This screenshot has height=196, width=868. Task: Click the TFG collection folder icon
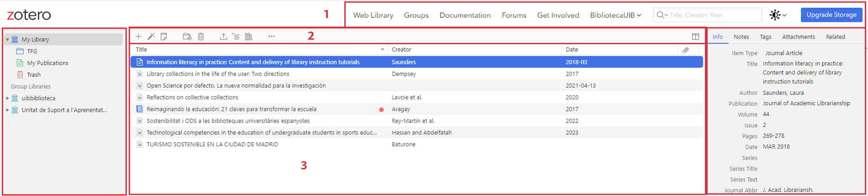click(20, 51)
